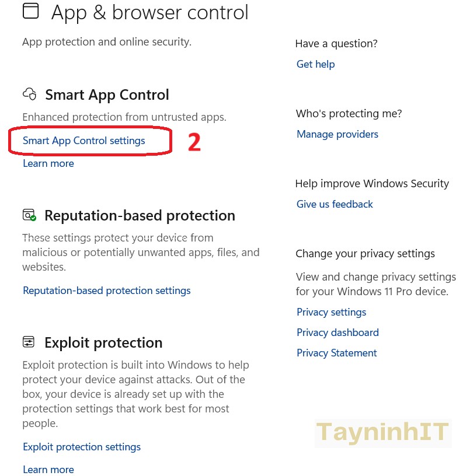Click Learn more under Smart App Control
Screen dimensions: 463x476
(48, 163)
